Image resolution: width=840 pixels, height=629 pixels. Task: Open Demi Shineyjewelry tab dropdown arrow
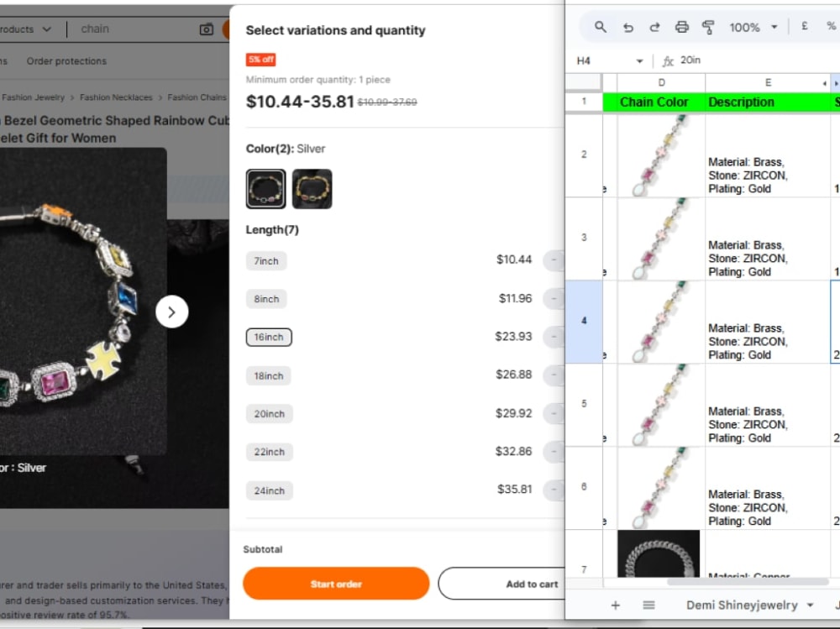810,605
